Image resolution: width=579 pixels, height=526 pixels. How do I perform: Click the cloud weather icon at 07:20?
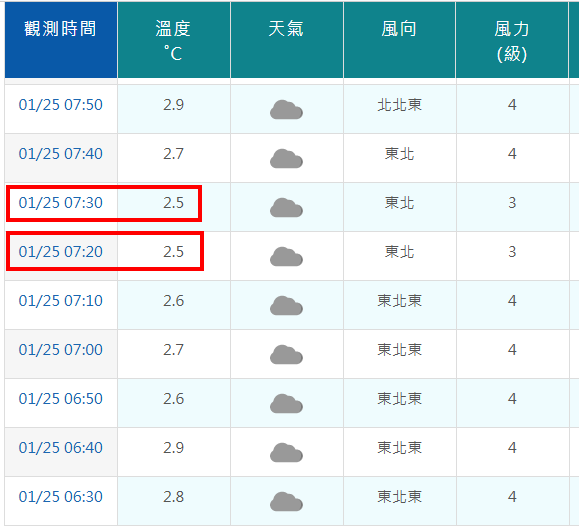click(x=286, y=257)
